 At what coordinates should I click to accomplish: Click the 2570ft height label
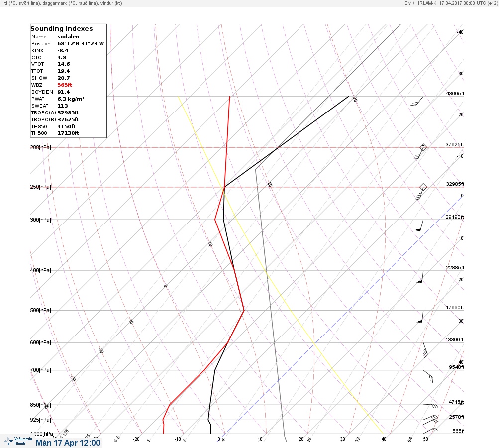tap(456, 417)
